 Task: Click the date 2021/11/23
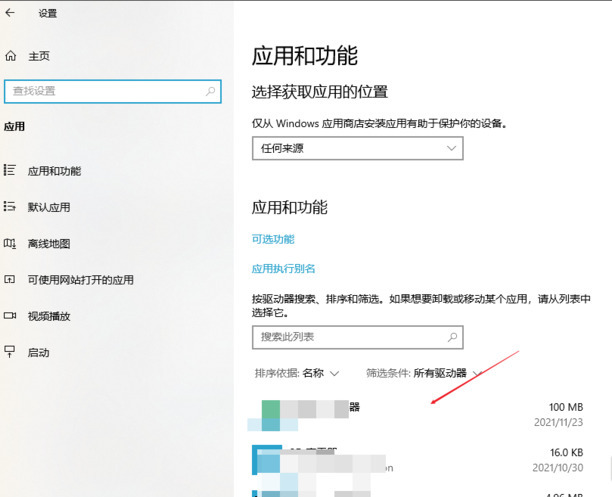(558, 422)
